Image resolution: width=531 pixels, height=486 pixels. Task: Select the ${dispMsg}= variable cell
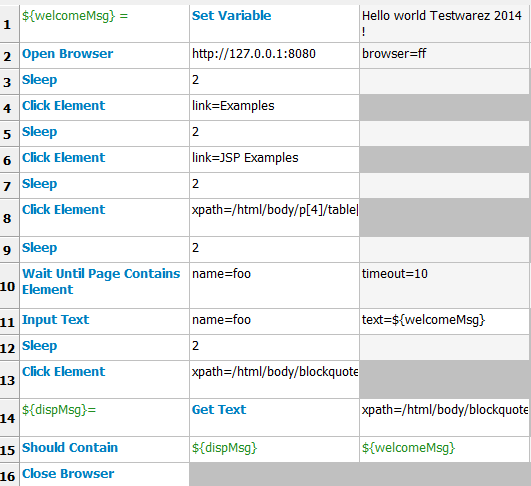[104, 418]
